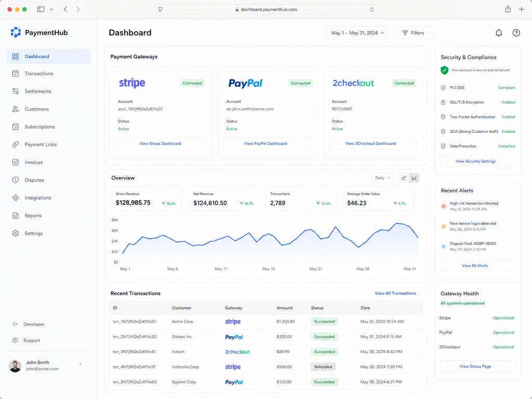Screen dimensions: 532x399
Task: Go back with browser back arrow
Action: [65, 9]
